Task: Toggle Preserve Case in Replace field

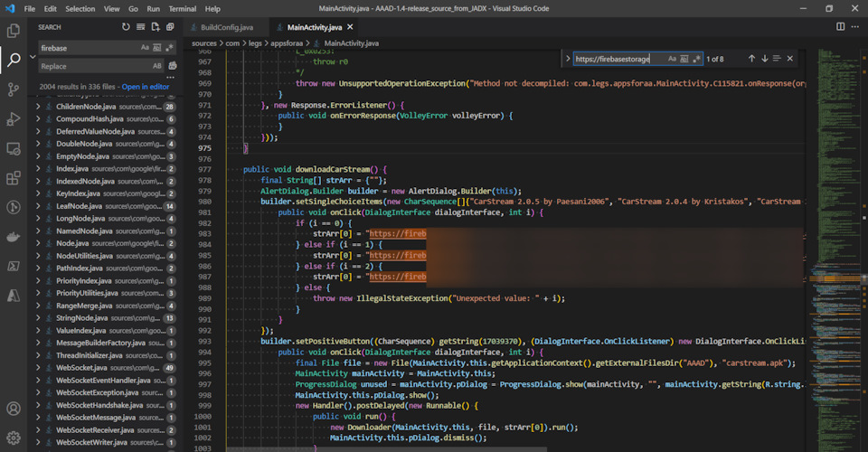Action: point(157,66)
